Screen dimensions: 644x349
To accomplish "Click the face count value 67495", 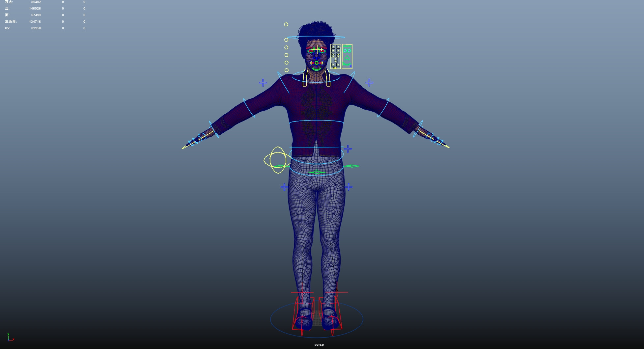I will pyautogui.click(x=36, y=15).
